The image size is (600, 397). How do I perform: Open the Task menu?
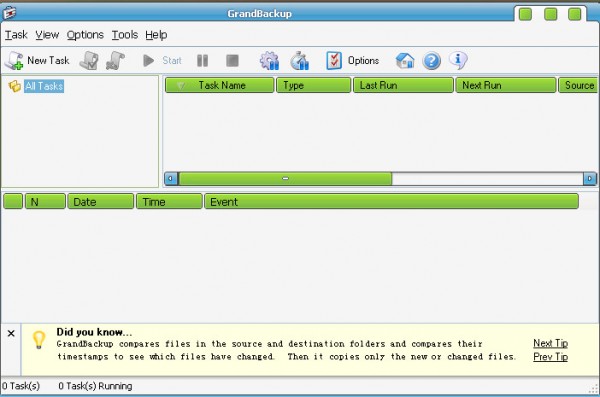[x=16, y=35]
